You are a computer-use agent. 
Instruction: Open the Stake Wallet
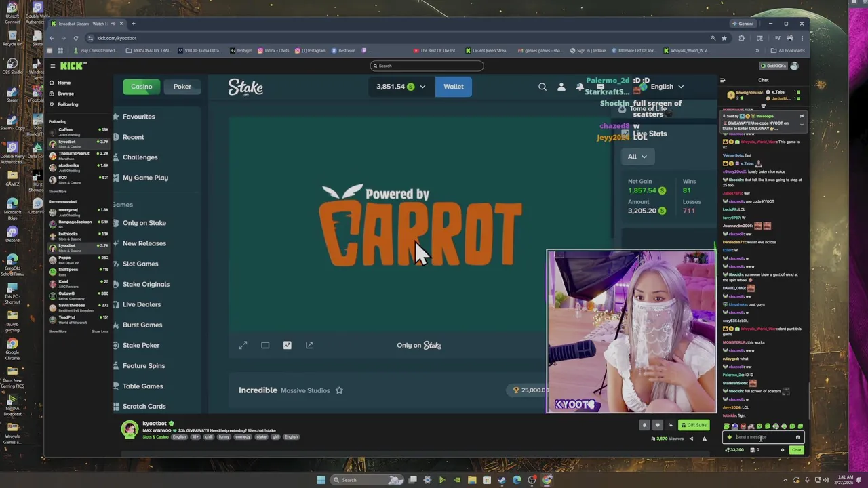454,87
